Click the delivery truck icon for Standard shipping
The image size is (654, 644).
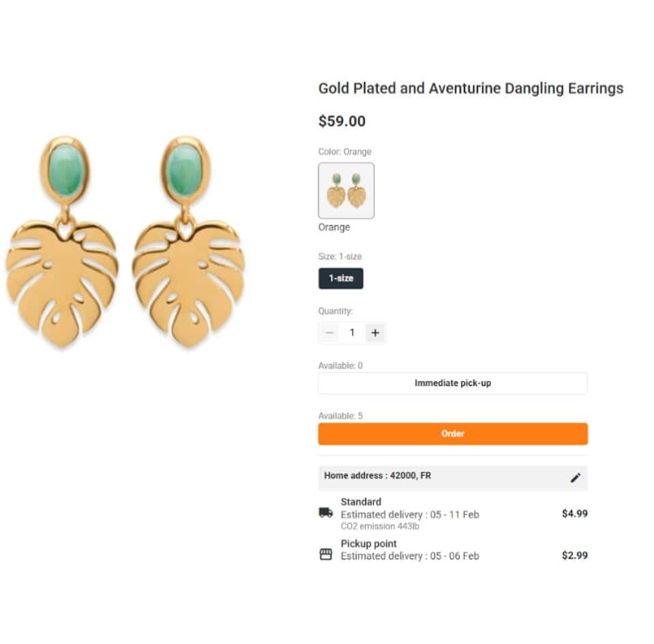point(326,512)
